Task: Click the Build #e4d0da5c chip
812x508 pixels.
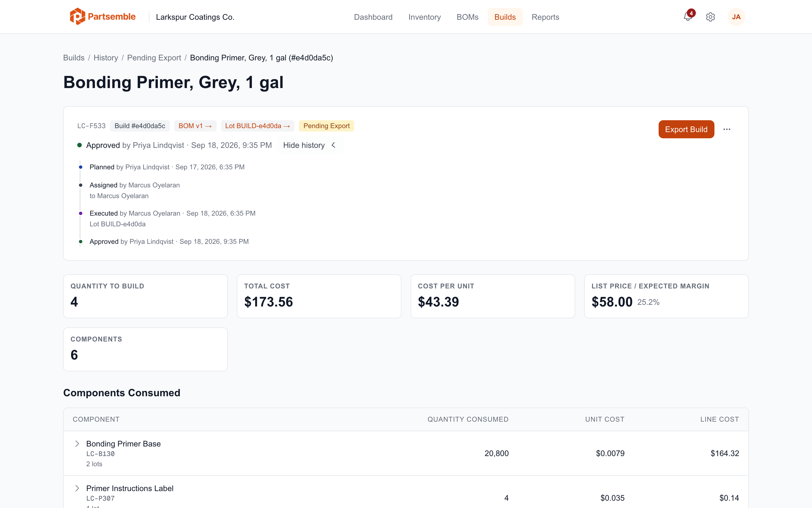Action: click(140, 126)
